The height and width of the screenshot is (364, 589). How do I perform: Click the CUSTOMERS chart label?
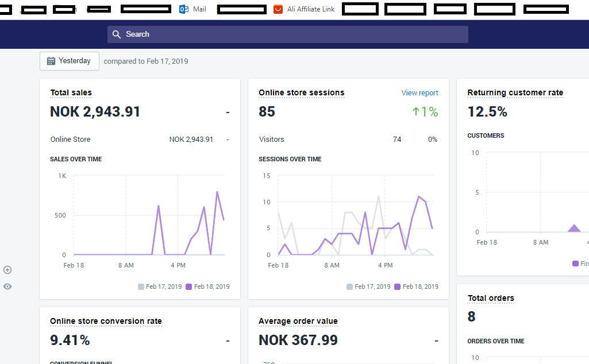(x=486, y=135)
